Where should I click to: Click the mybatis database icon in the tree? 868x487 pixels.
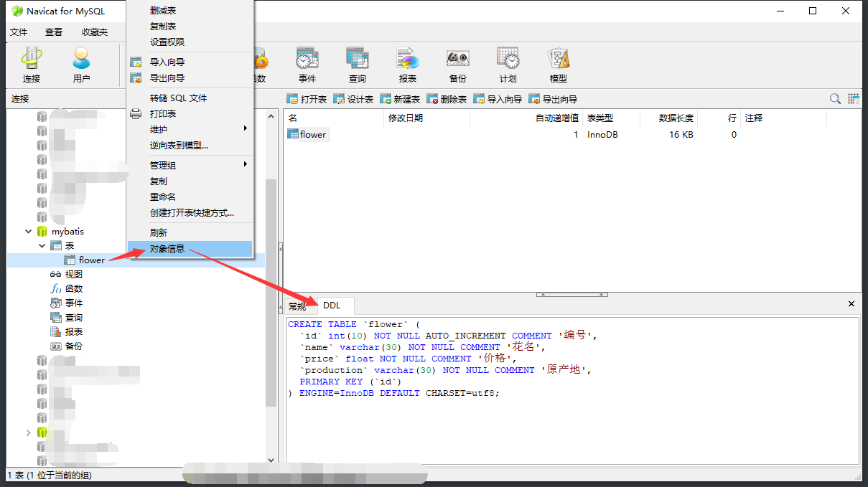point(42,232)
